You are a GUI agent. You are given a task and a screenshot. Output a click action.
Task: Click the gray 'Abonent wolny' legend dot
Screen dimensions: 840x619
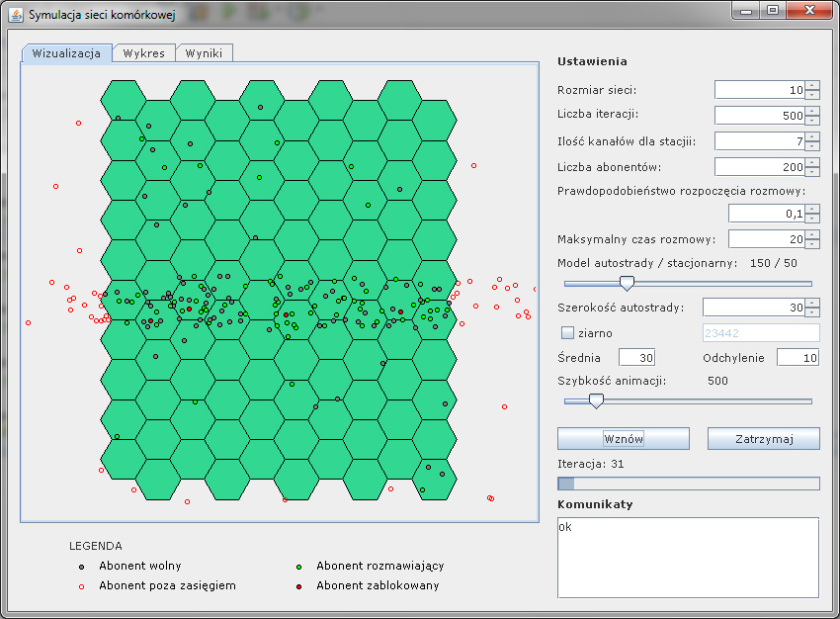(82, 567)
